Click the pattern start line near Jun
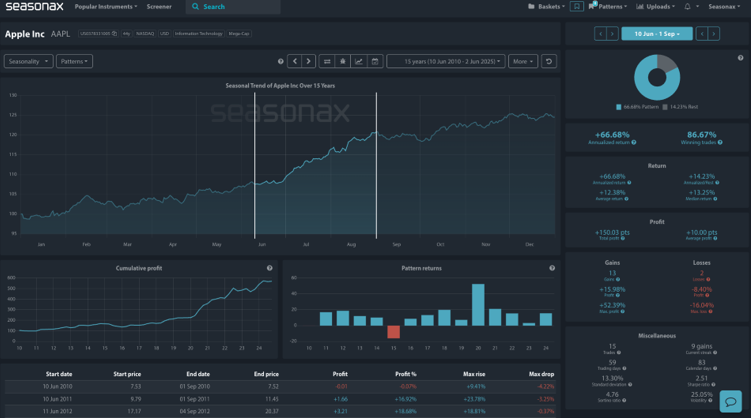The height and width of the screenshot is (418, 751). point(254,165)
